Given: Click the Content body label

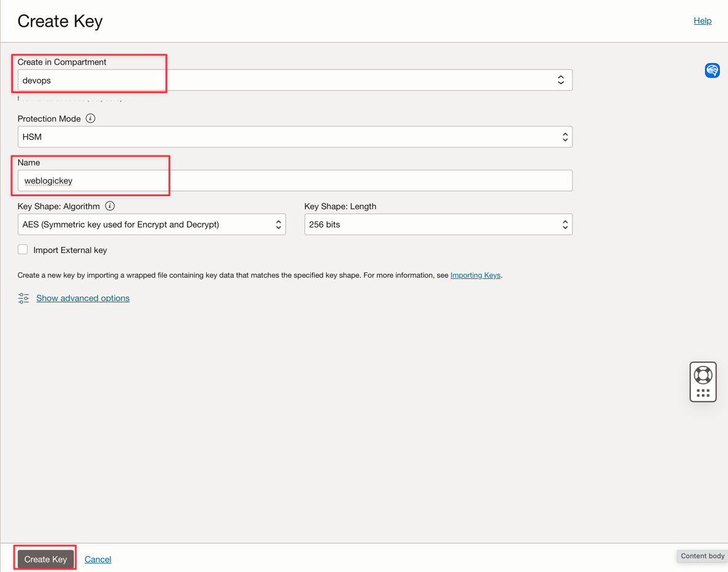Looking at the screenshot, I should pos(702,556).
